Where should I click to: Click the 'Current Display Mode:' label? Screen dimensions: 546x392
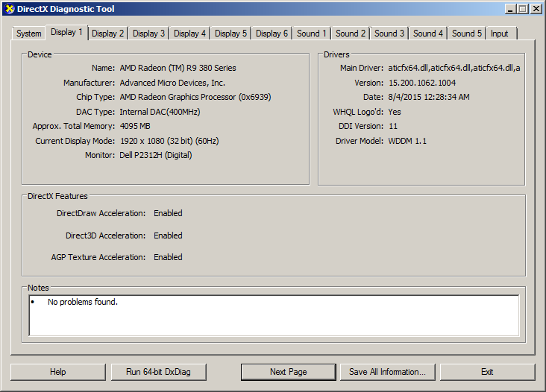point(75,141)
